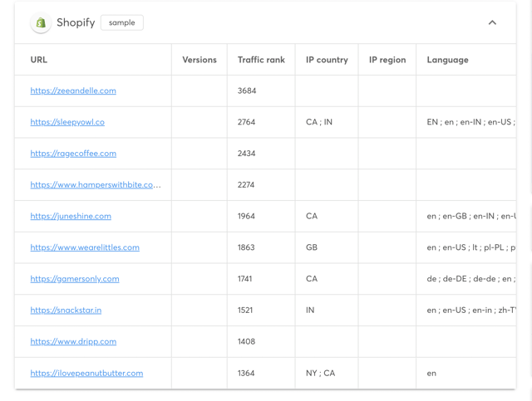Screen dimensions: 532x401
Task: Select the traffic rank value 1364
Action: 246,374
